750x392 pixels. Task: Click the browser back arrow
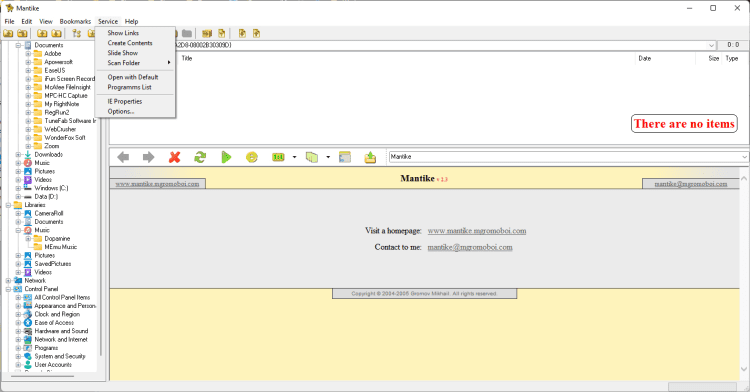tap(123, 157)
